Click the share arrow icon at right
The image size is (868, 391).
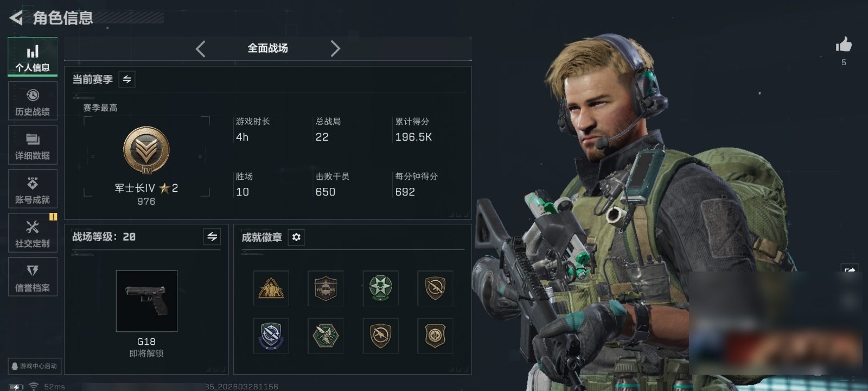[850, 270]
